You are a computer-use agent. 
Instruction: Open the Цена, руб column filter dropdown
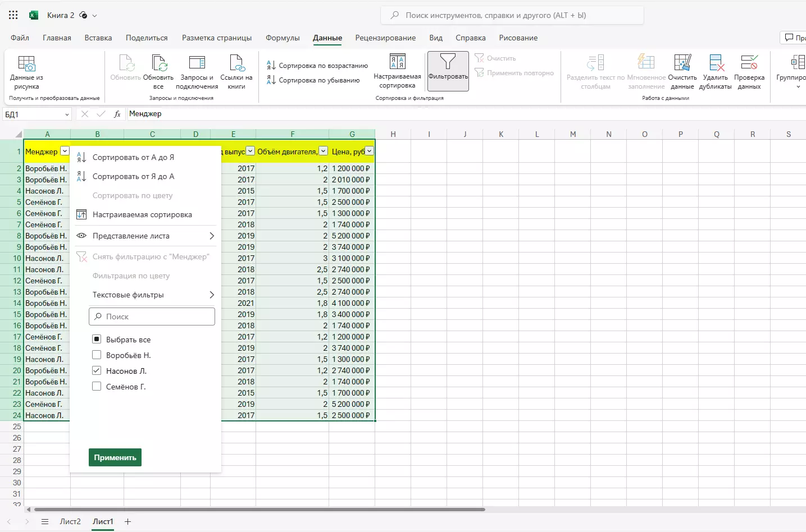click(369, 152)
